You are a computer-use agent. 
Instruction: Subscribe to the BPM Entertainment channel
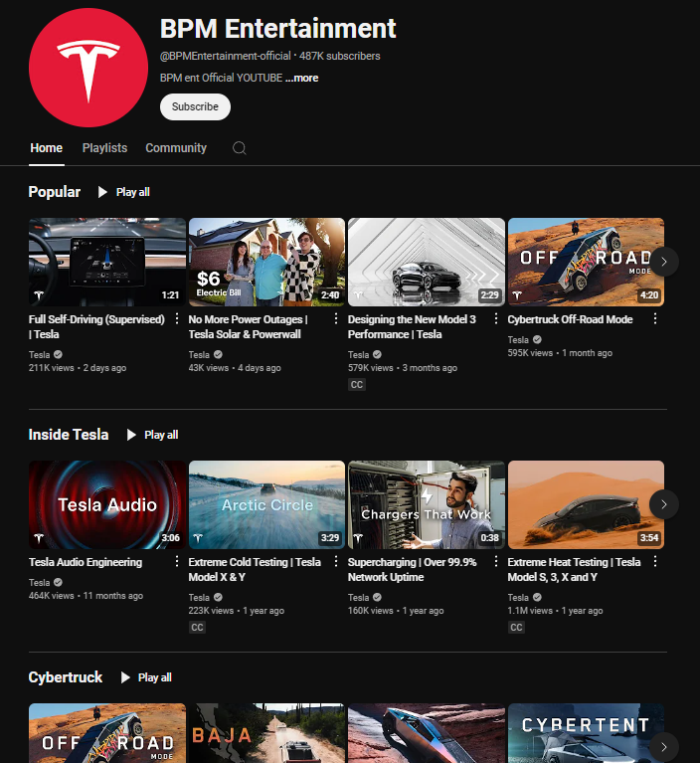195,106
